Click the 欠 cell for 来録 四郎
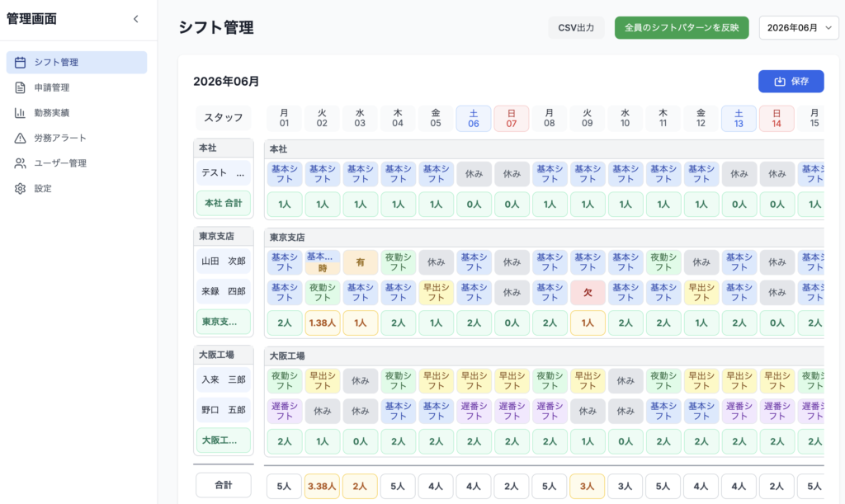This screenshot has width=845, height=504. click(588, 292)
